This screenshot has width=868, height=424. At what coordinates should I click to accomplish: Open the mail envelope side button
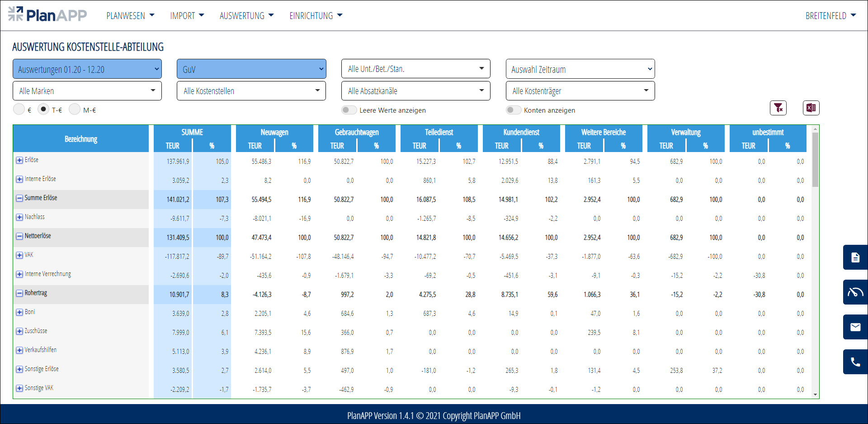(855, 327)
